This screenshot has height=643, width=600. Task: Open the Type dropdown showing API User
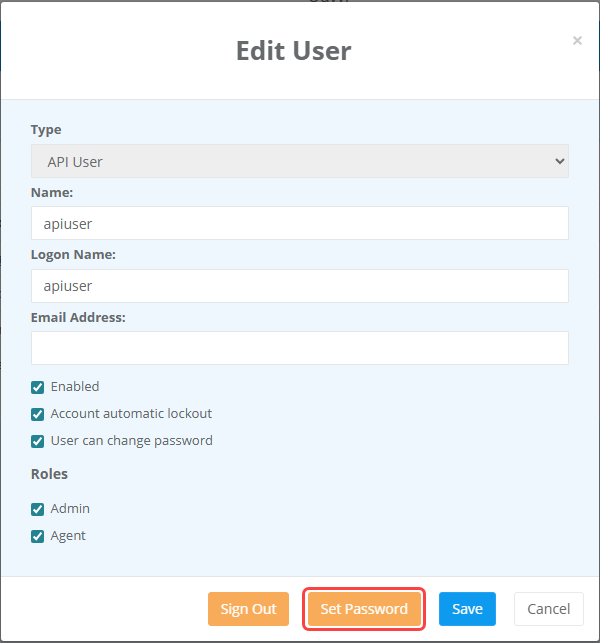pos(299,161)
